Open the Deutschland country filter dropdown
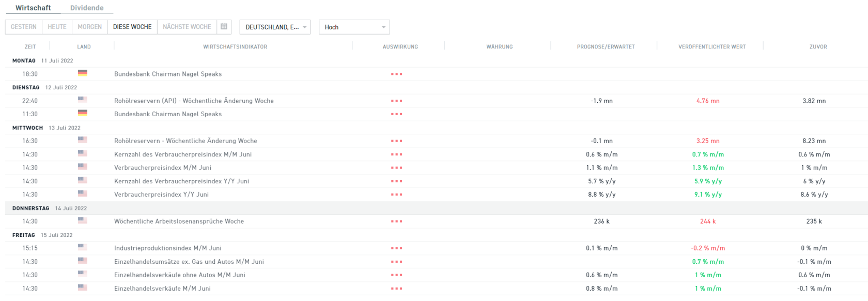The height and width of the screenshot is (301, 868). [x=275, y=27]
